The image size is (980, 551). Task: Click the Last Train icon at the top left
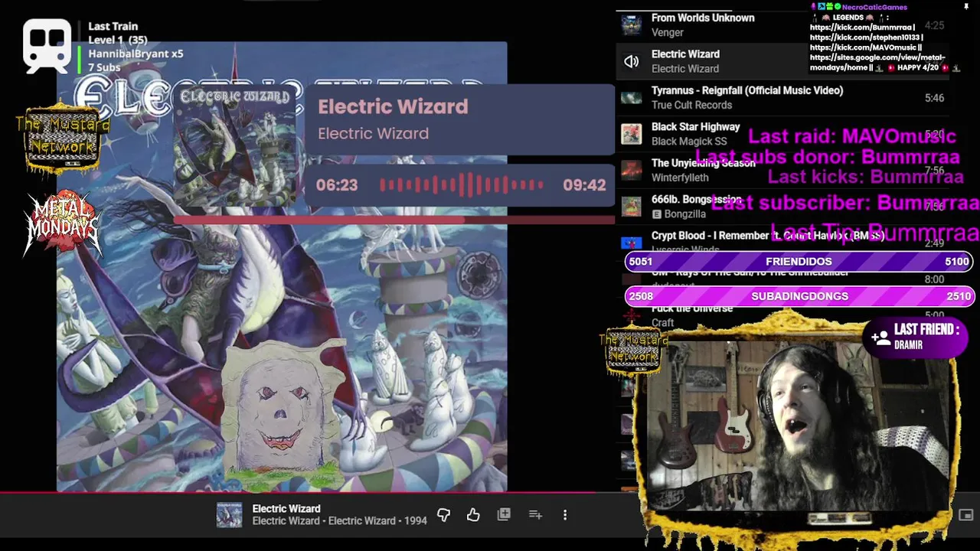(x=47, y=46)
